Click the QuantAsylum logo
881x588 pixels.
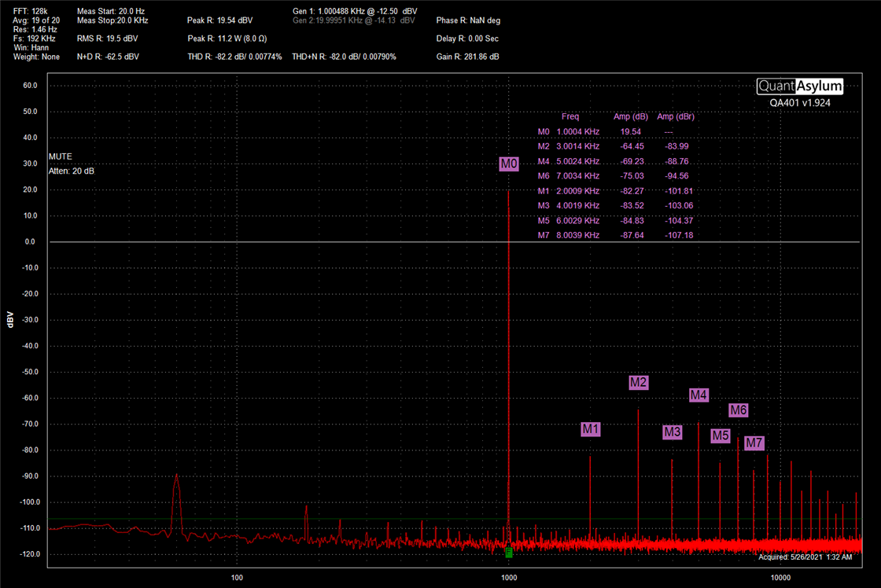point(799,86)
